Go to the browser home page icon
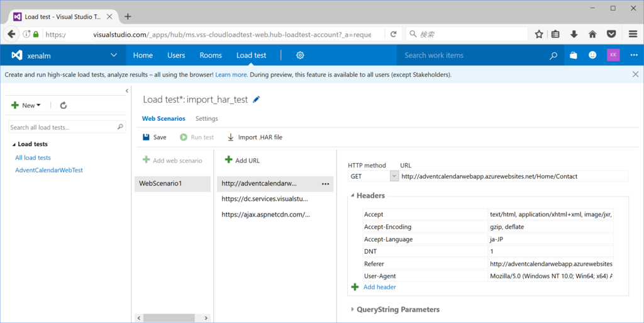The width and height of the screenshot is (644, 323). pyautogui.click(x=592, y=34)
